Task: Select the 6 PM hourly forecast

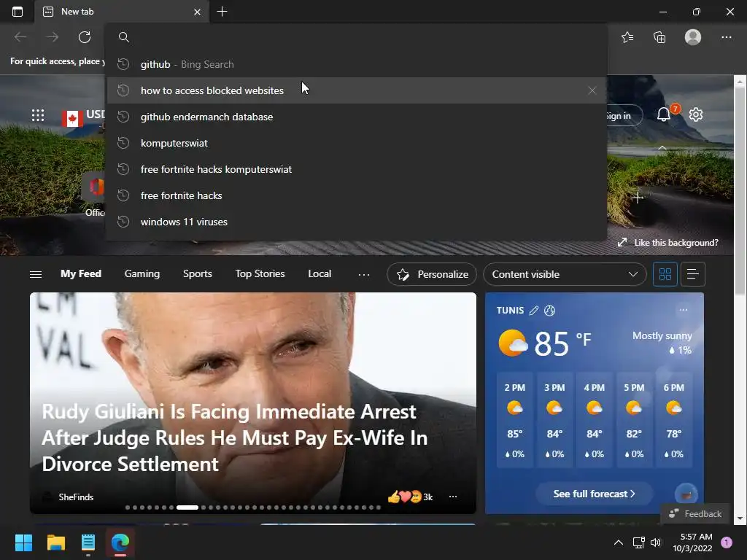Action: pos(673,421)
